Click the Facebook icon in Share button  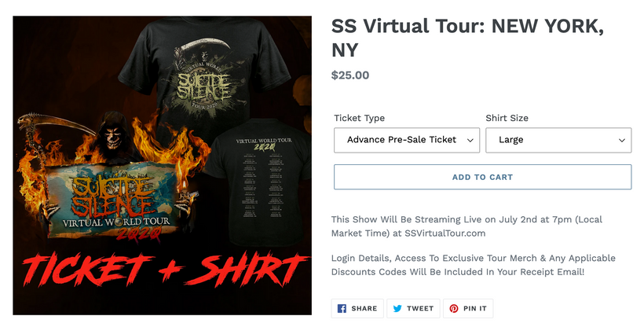click(x=342, y=308)
